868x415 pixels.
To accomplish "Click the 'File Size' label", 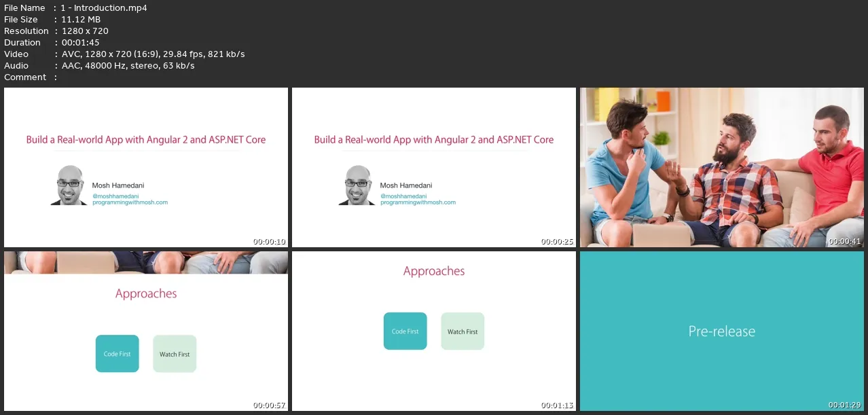I will coord(21,19).
